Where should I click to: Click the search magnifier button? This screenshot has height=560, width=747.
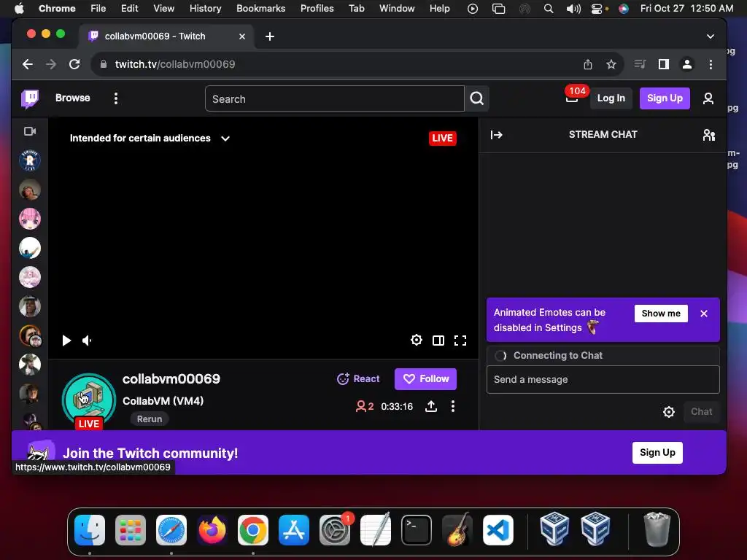point(477,98)
